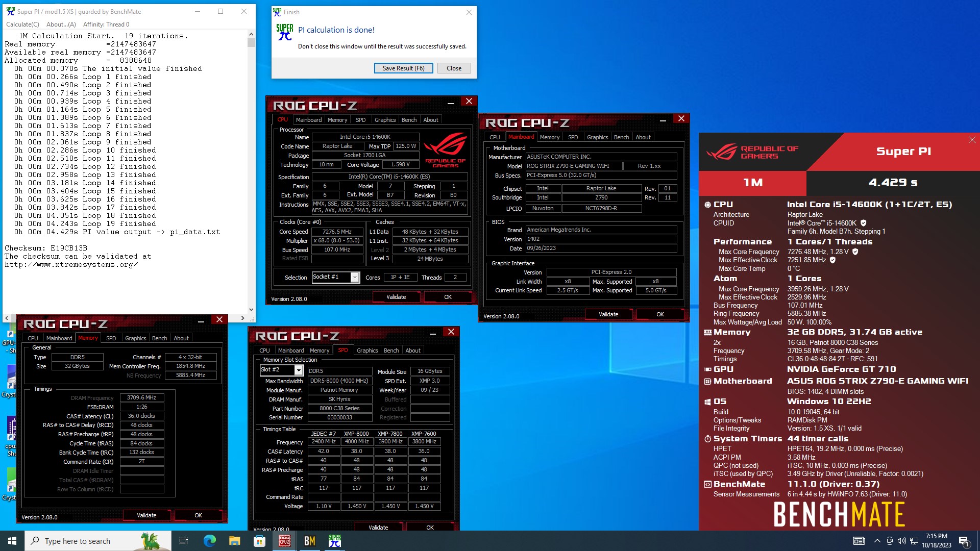Click Close button in Finish dialog
The image size is (980, 551).
[454, 68]
